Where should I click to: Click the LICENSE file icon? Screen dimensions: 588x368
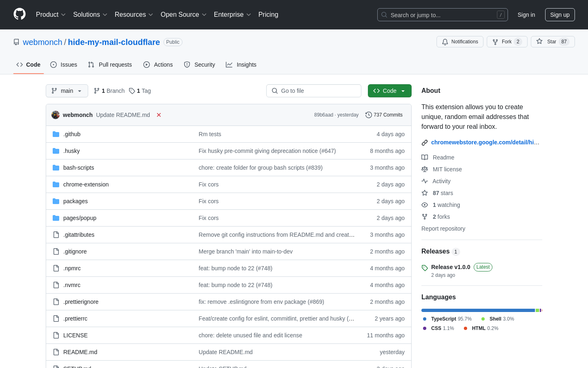(x=56, y=335)
